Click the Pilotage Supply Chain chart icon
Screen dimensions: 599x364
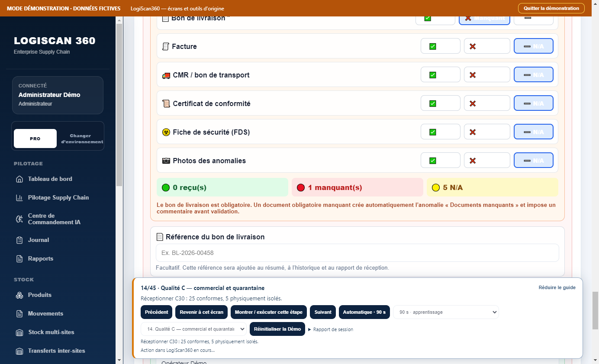click(x=19, y=198)
